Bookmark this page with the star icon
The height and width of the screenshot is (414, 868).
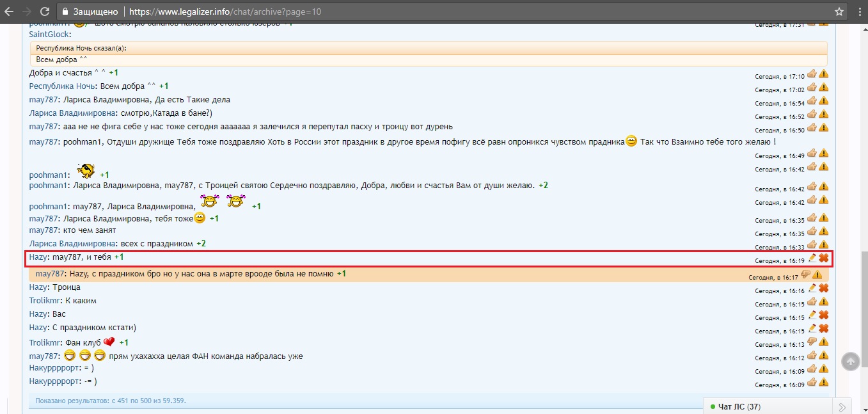839,12
